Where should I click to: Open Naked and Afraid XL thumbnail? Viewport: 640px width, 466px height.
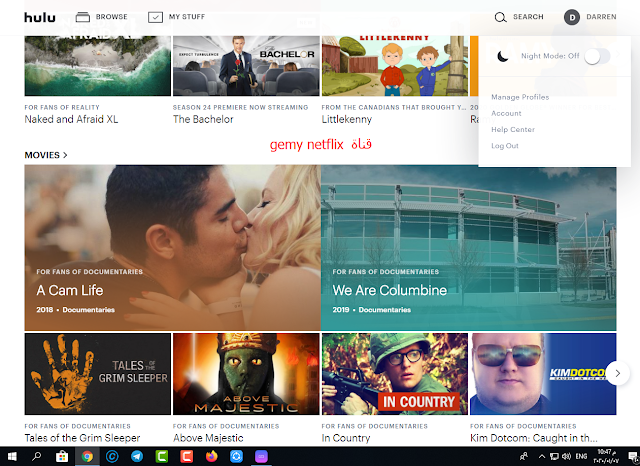click(x=98, y=66)
